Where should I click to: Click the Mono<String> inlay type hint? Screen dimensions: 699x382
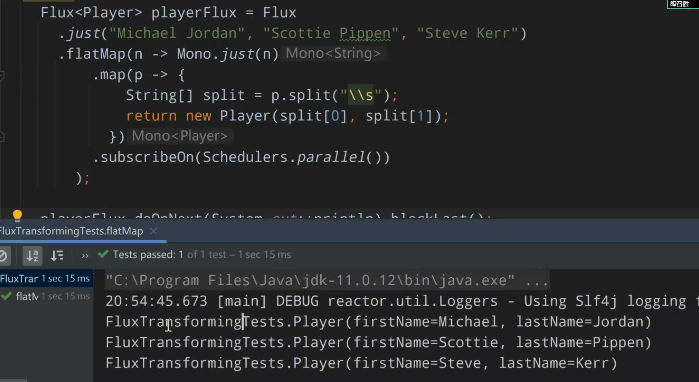coord(333,53)
